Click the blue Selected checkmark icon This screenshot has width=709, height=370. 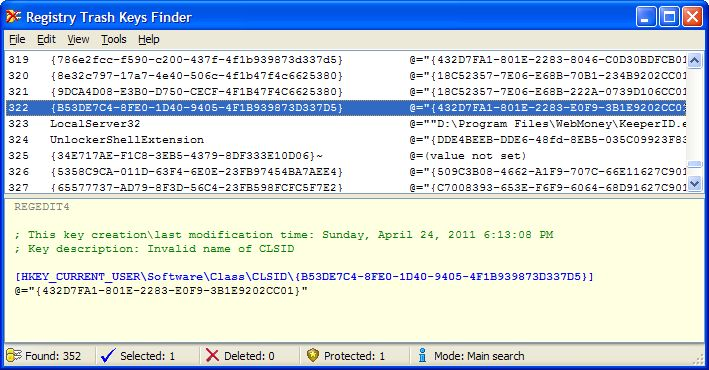pyautogui.click(x=108, y=356)
